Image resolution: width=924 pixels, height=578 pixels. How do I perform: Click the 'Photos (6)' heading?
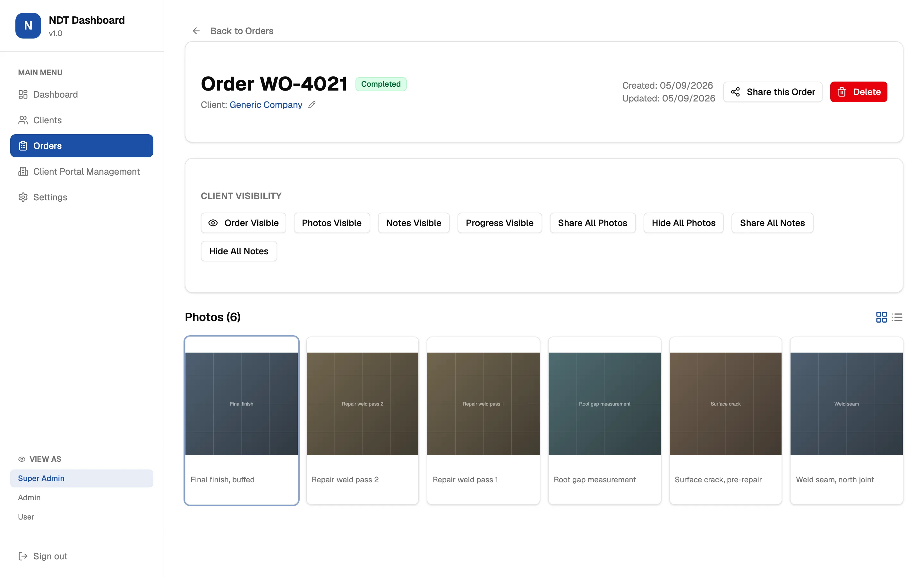(x=213, y=317)
